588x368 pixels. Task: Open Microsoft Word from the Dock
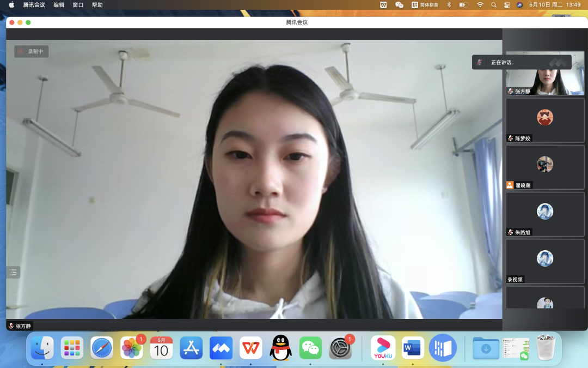pyautogui.click(x=413, y=348)
